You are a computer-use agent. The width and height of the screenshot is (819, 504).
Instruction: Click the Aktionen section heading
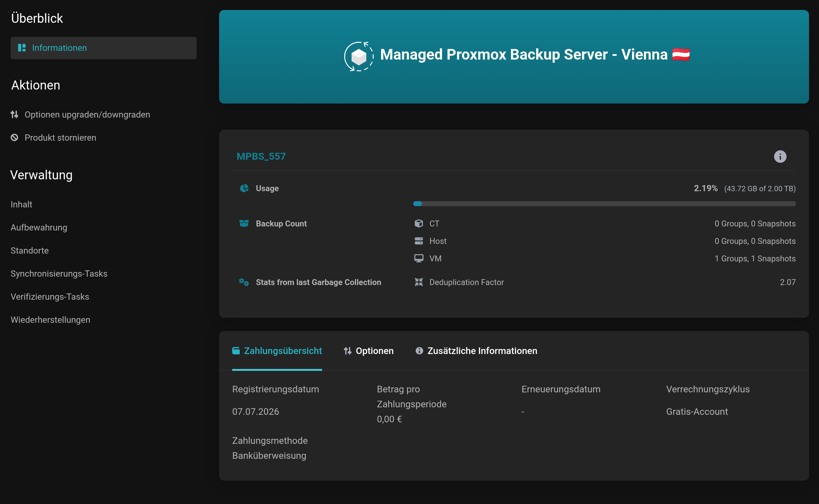click(36, 85)
